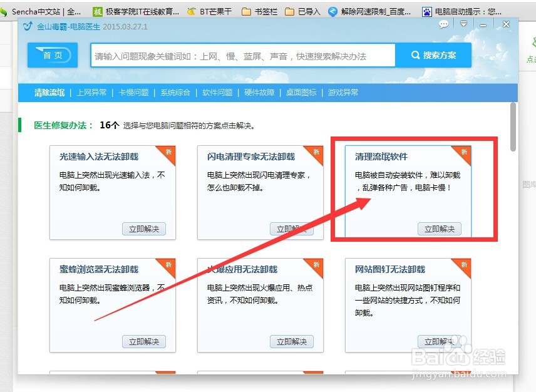Click the 新 corner badge on 清理流氓软件 card

(x=465, y=152)
